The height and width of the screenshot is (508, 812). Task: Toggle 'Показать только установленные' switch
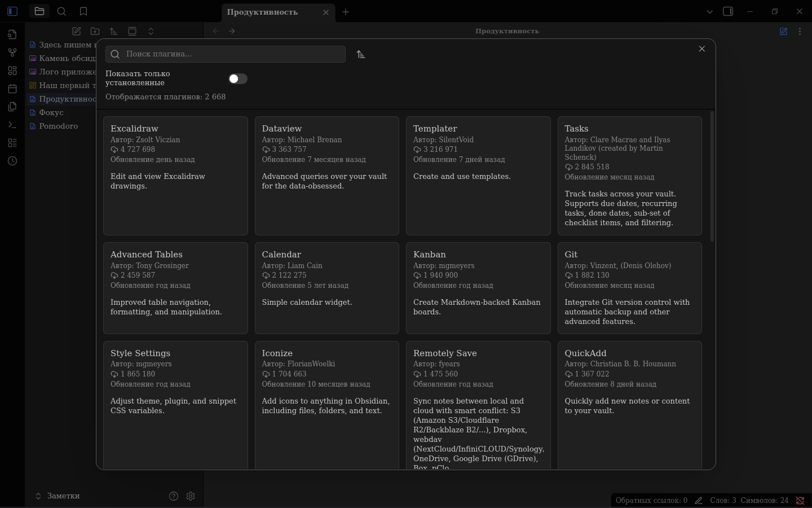coord(237,78)
